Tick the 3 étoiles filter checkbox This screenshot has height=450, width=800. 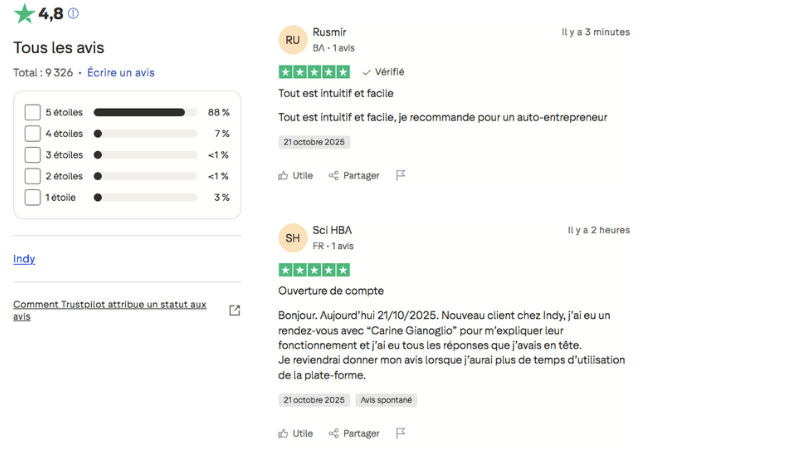tap(33, 155)
